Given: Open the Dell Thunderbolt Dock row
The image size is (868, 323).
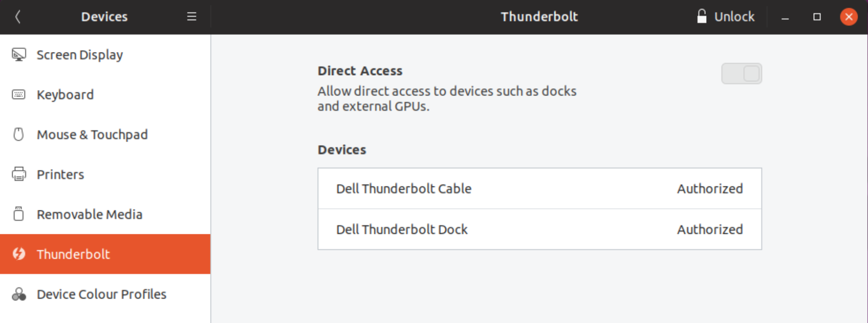Looking at the screenshot, I should pos(540,229).
